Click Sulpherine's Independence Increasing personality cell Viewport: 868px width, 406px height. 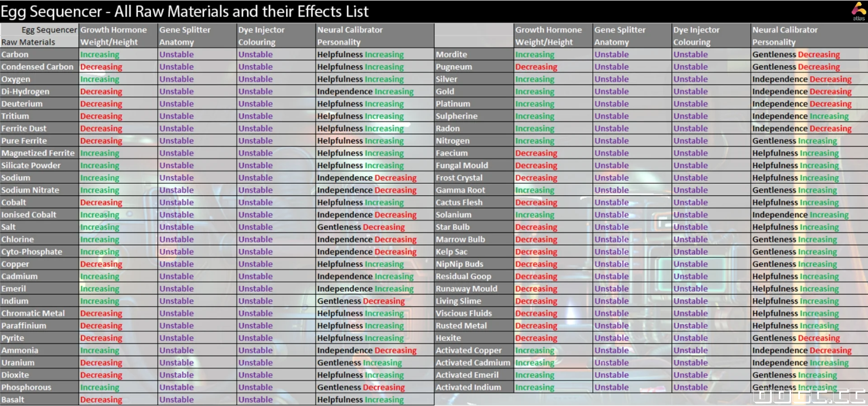coord(800,116)
